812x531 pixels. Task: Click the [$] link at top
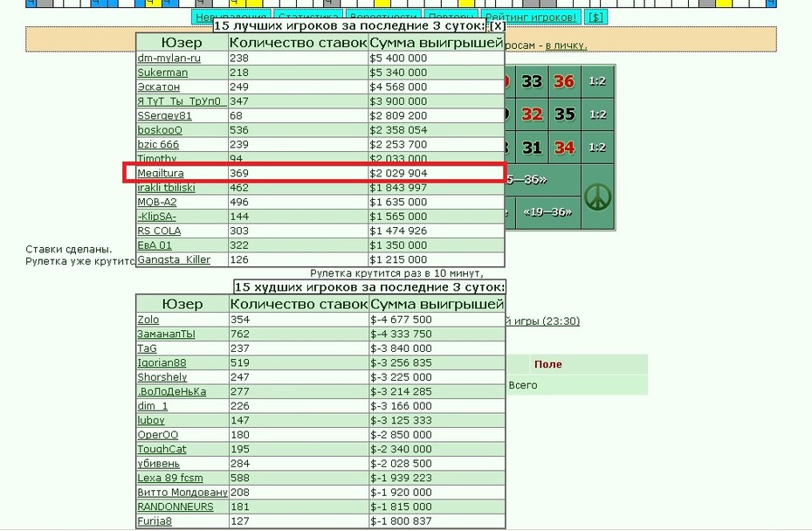(596, 17)
